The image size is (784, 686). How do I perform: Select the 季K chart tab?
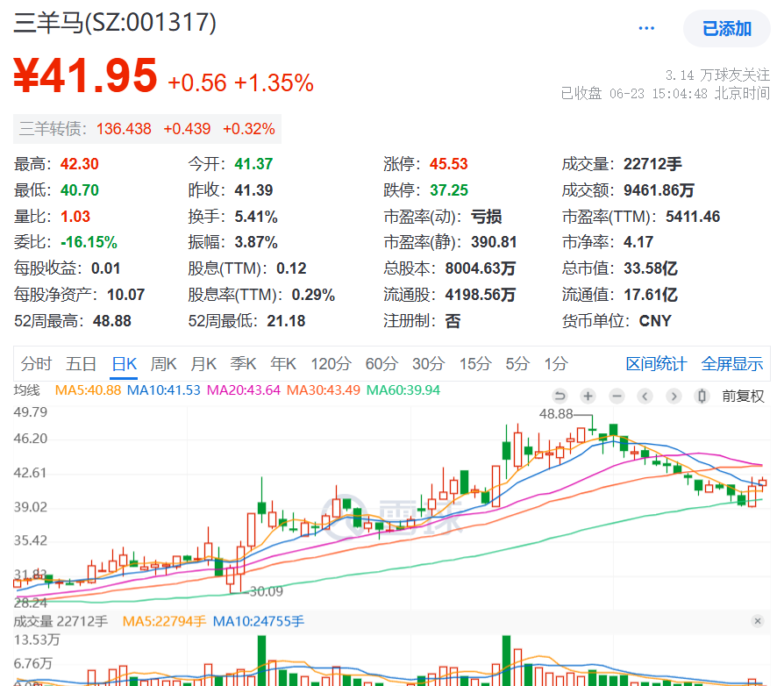click(x=243, y=363)
